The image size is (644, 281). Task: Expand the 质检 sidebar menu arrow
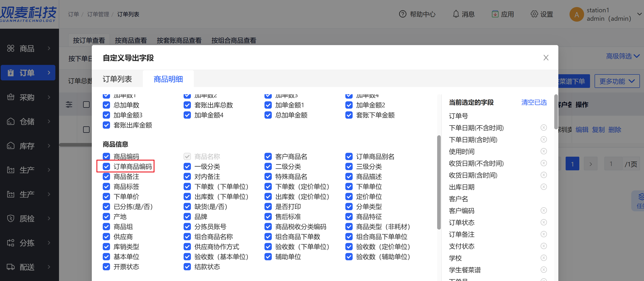[x=49, y=218]
